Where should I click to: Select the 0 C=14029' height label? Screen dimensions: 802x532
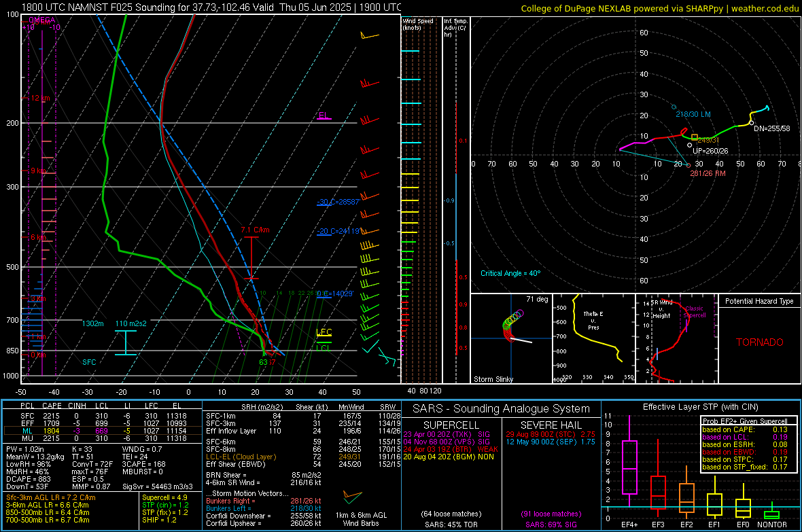click(x=335, y=294)
